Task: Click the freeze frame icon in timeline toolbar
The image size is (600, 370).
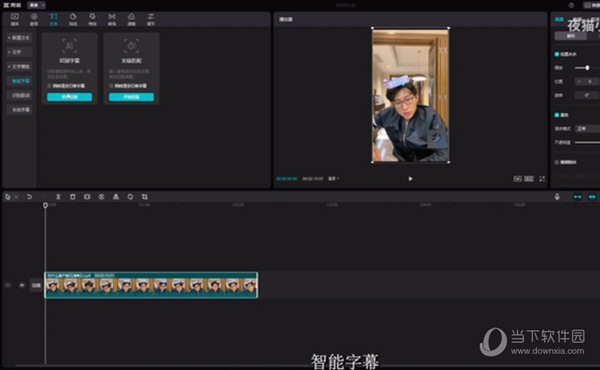Action: (x=87, y=197)
